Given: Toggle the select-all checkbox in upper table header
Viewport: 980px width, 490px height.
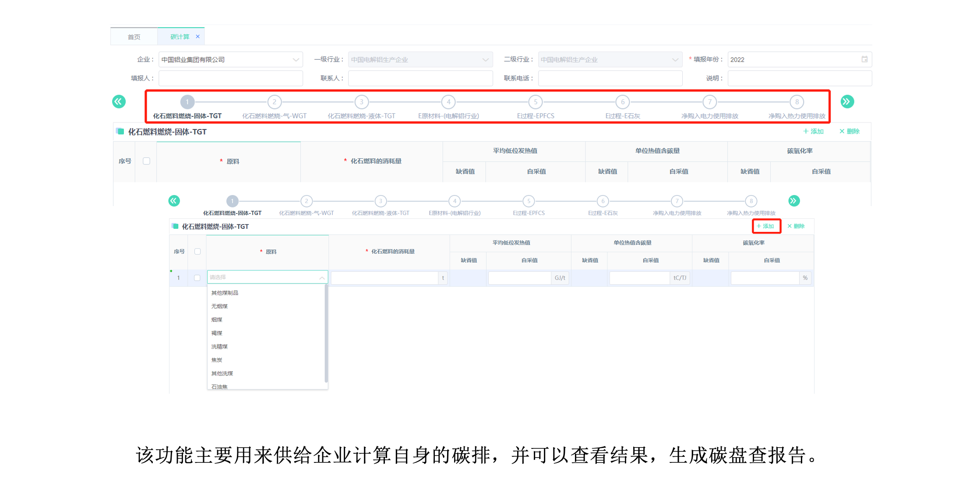Looking at the screenshot, I should (x=147, y=161).
